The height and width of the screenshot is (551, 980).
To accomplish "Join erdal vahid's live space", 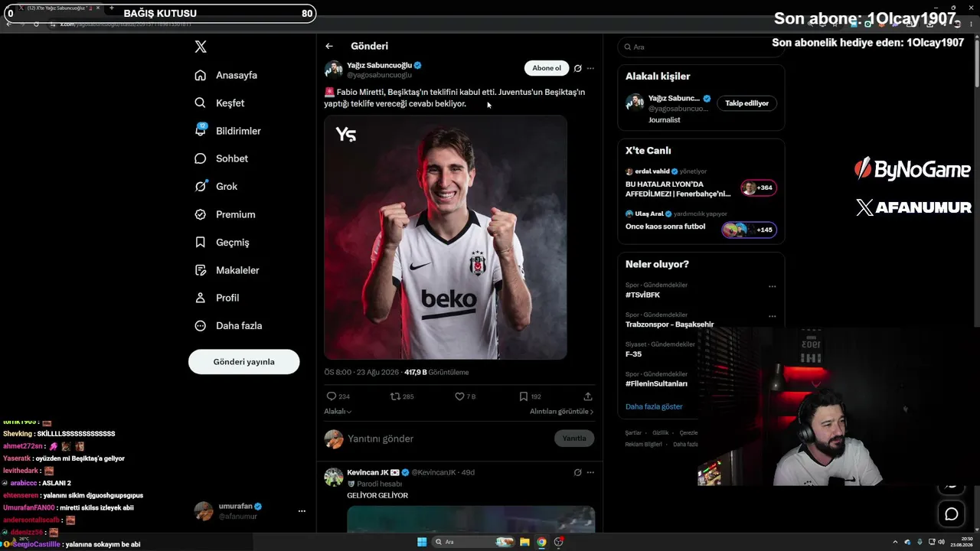I will (759, 187).
